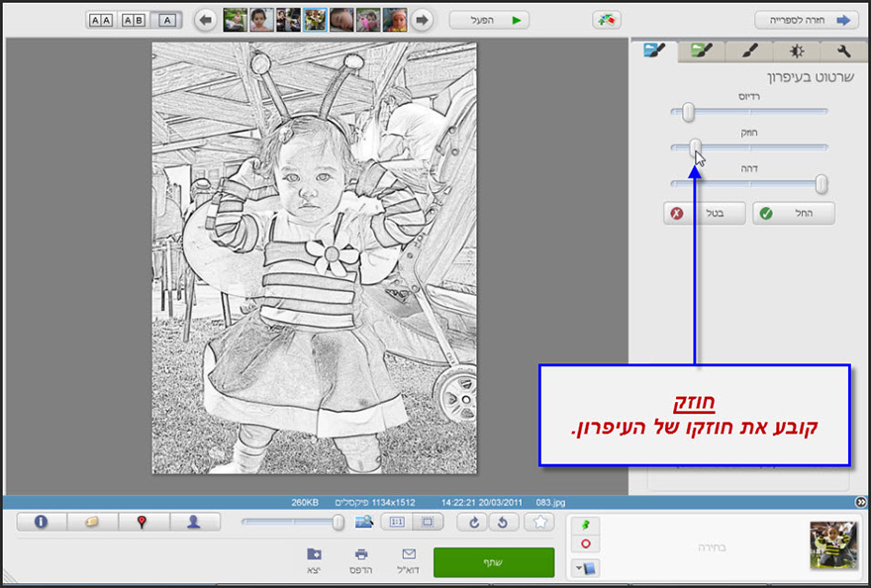Click החל to apply pencil sketch

coord(795,213)
